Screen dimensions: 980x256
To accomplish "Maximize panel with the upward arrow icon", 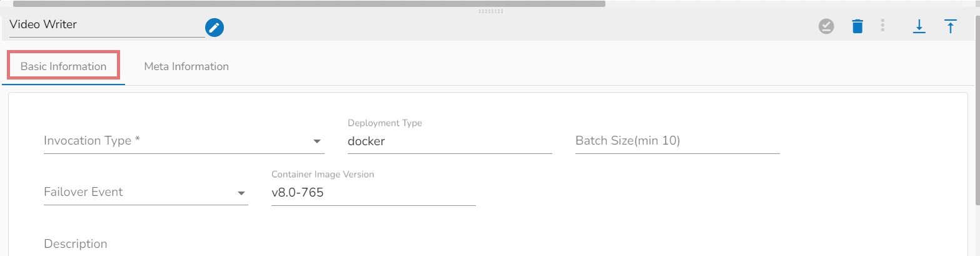I will 950,26.
